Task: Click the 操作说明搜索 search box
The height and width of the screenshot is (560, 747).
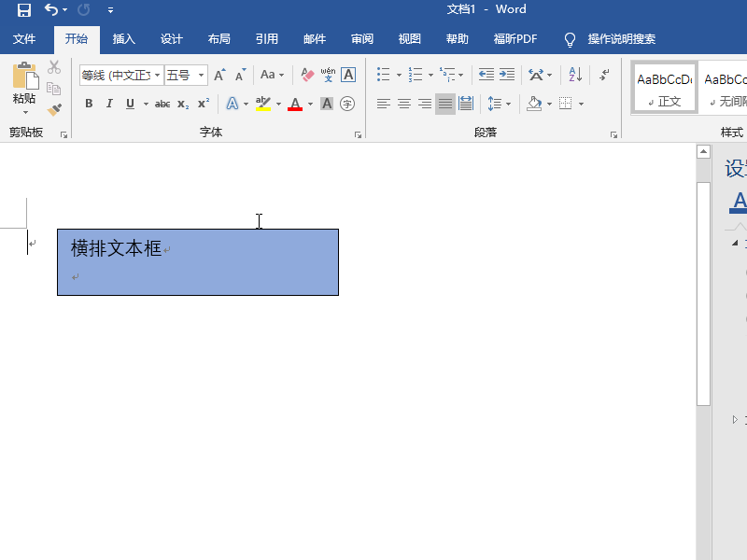Action: pos(621,39)
